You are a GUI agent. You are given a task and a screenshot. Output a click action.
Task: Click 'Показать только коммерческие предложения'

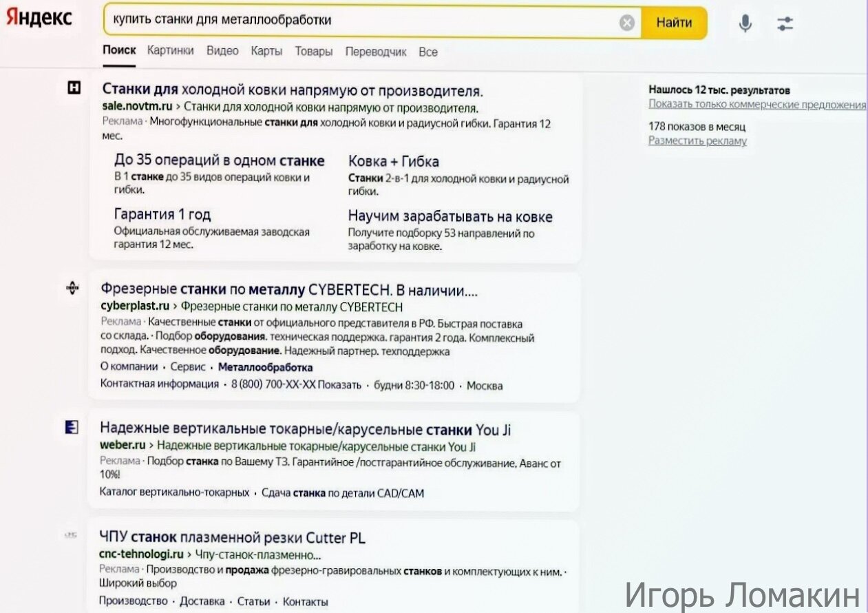click(x=757, y=105)
